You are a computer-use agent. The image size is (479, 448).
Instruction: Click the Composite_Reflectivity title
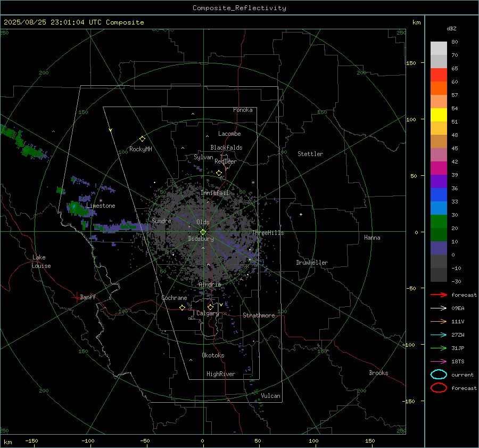[x=240, y=8]
